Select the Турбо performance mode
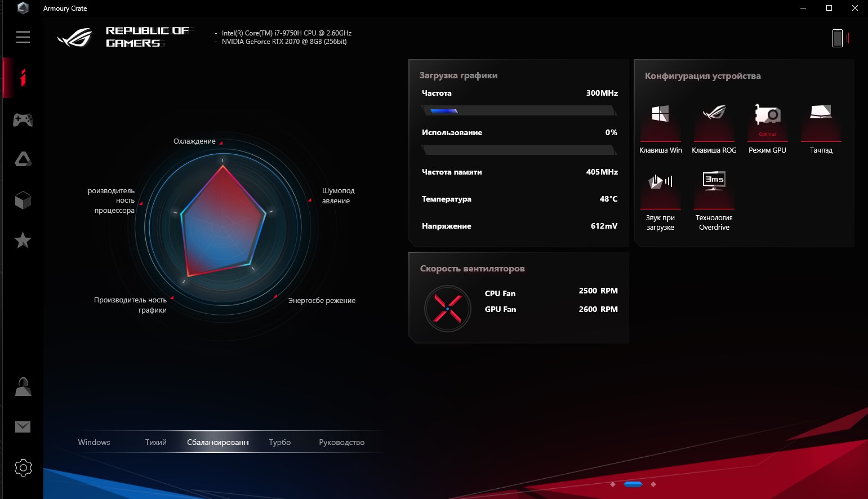Screen dimensions: 868x499 (279, 442)
